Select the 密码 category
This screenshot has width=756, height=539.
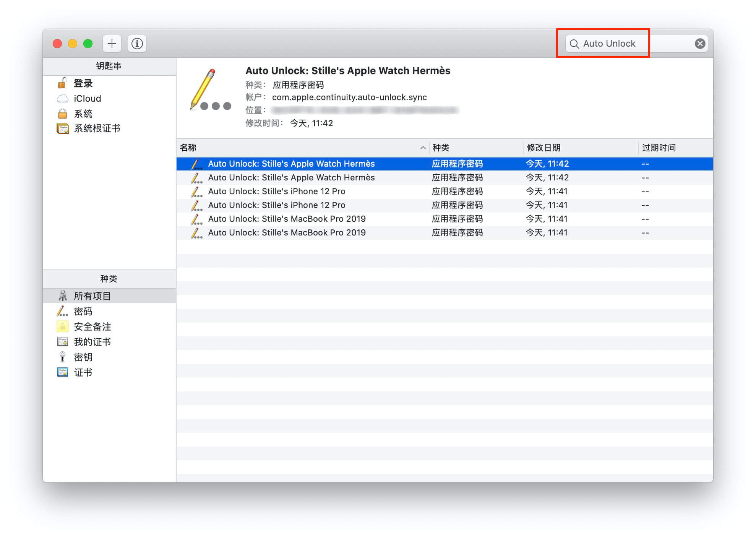[109, 311]
